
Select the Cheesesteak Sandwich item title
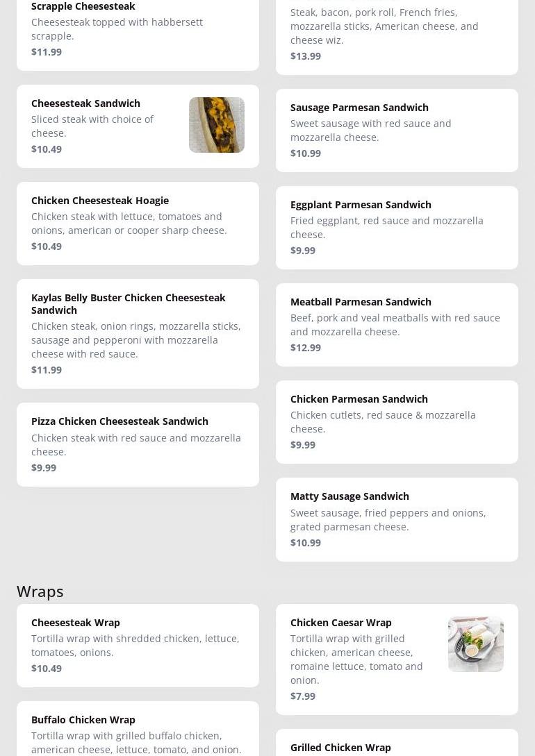pos(85,103)
